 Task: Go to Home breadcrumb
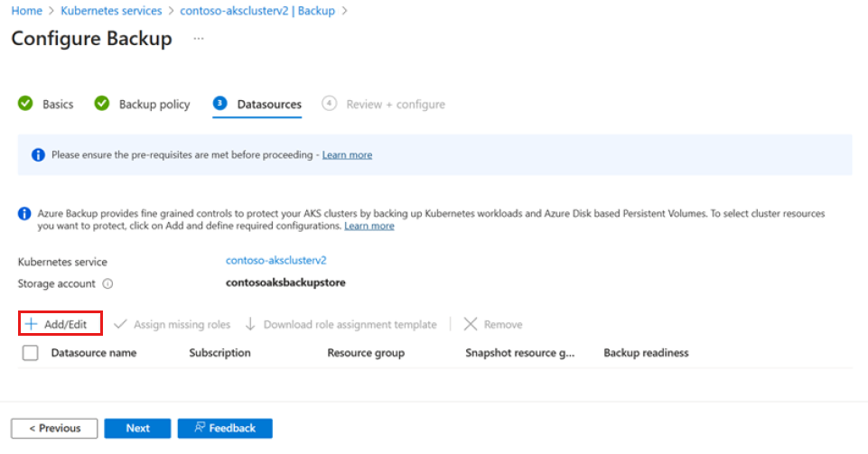[26, 11]
